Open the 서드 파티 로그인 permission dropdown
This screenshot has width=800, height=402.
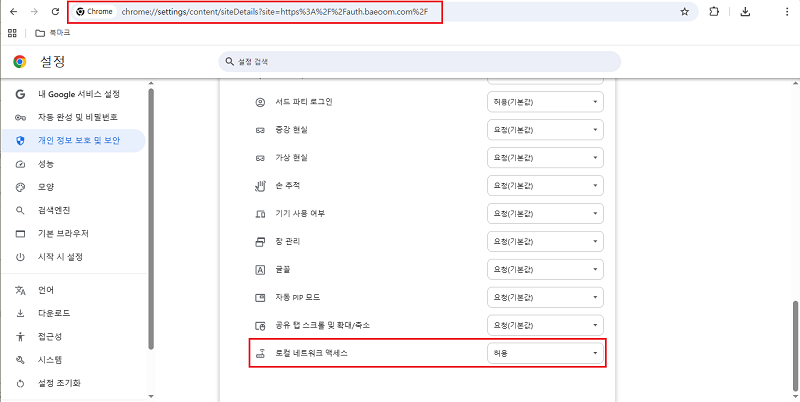click(x=545, y=102)
